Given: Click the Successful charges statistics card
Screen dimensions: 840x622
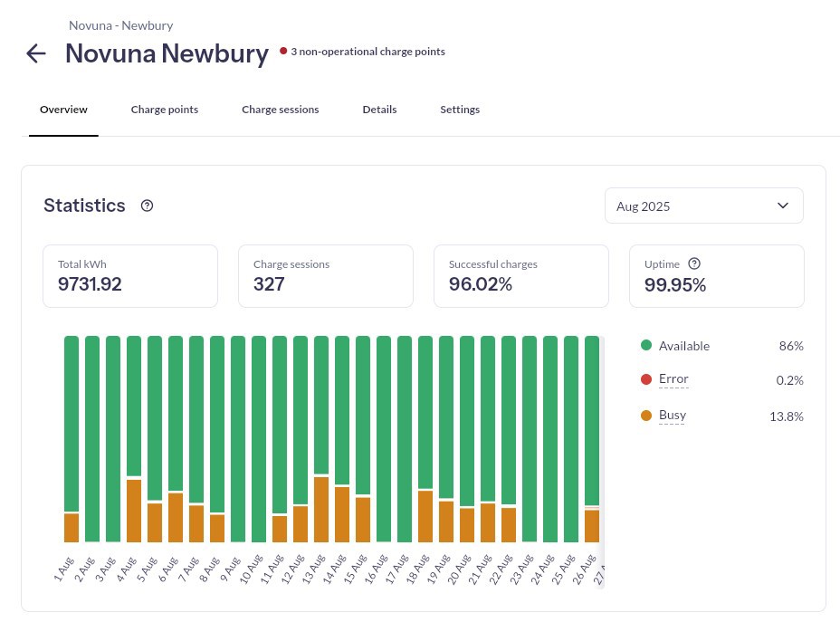Looking at the screenshot, I should pos(521,276).
